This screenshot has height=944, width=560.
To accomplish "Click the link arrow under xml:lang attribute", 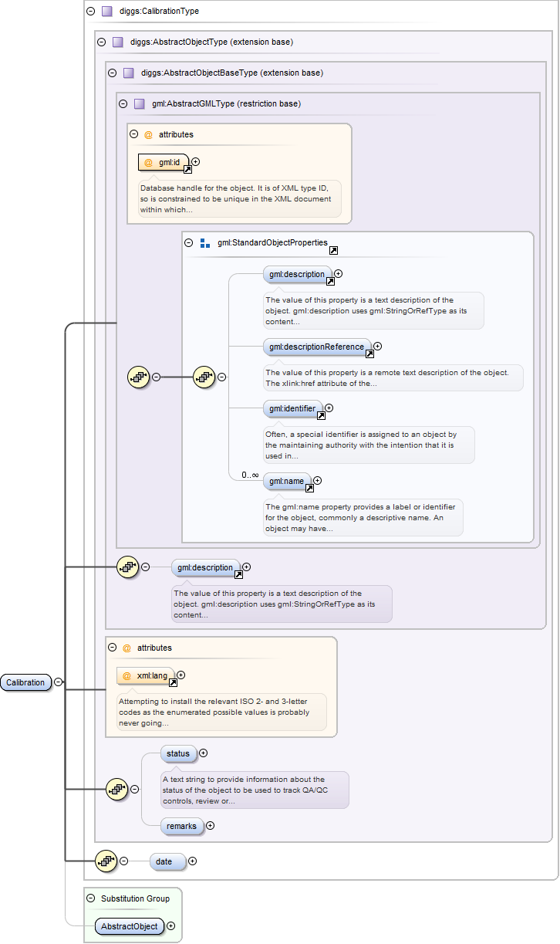I will [173, 682].
